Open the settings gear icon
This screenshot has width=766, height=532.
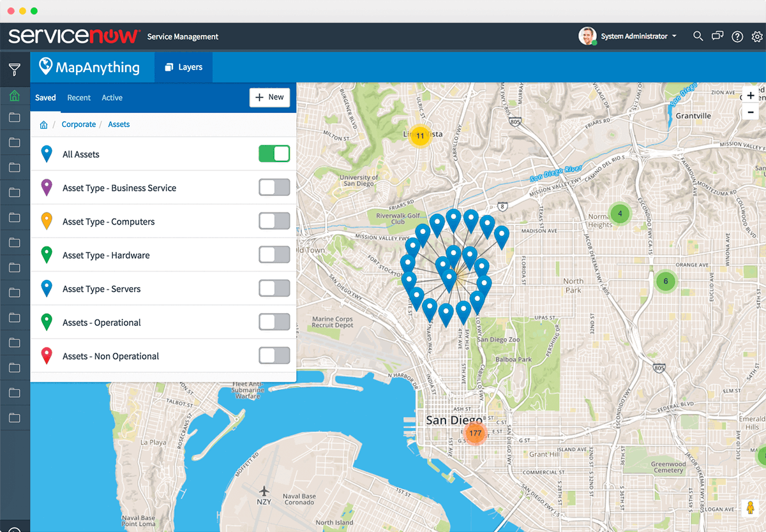pyautogui.click(x=757, y=36)
